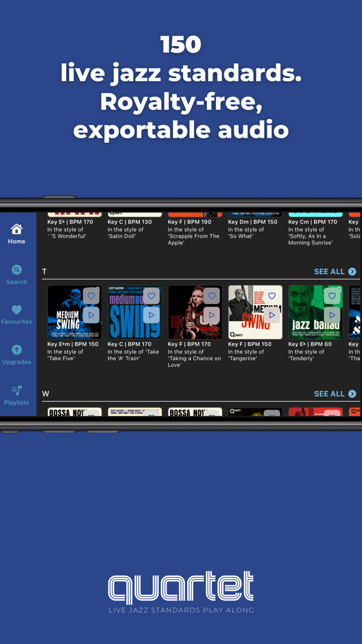
Task: Select the Home tab label
Action: click(x=17, y=242)
